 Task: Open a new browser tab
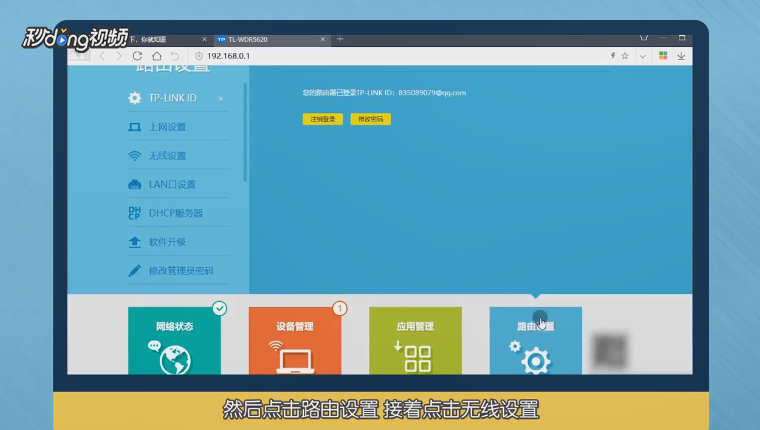coord(340,39)
